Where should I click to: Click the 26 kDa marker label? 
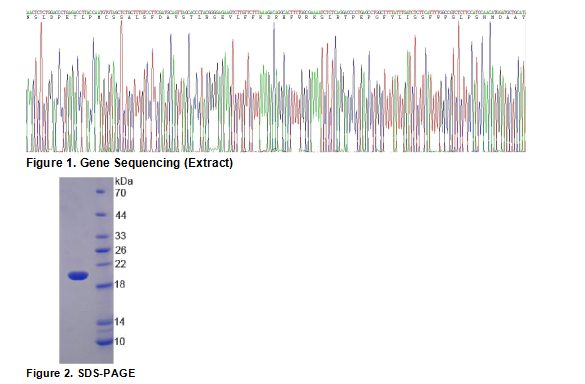121,250
